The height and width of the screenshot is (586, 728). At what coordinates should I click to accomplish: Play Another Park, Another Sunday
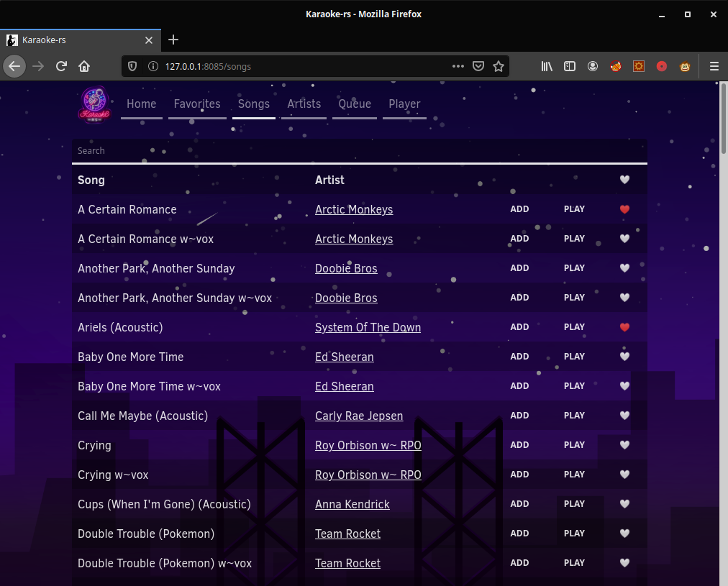(x=574, y=268)
